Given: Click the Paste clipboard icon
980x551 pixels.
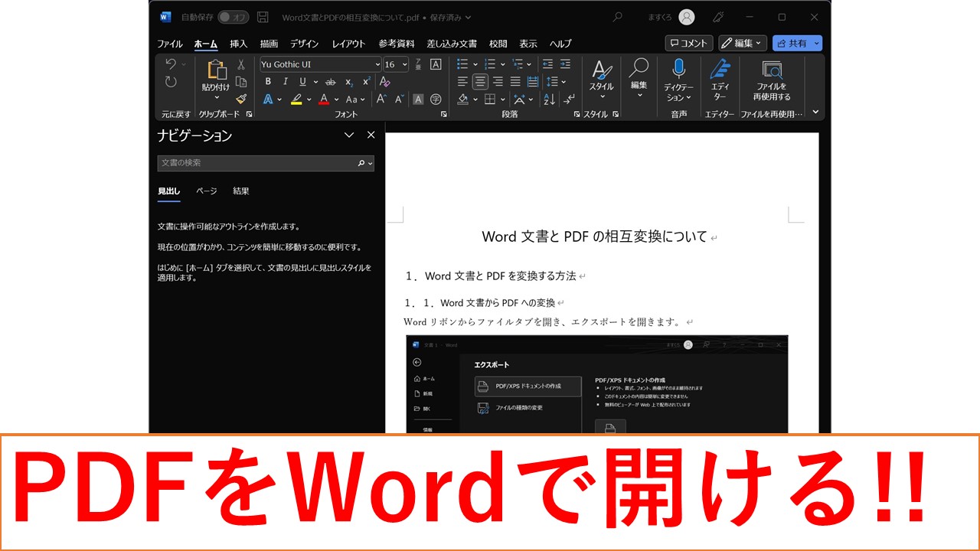Looking at the screenshot, I should click(x=216, y=70).
